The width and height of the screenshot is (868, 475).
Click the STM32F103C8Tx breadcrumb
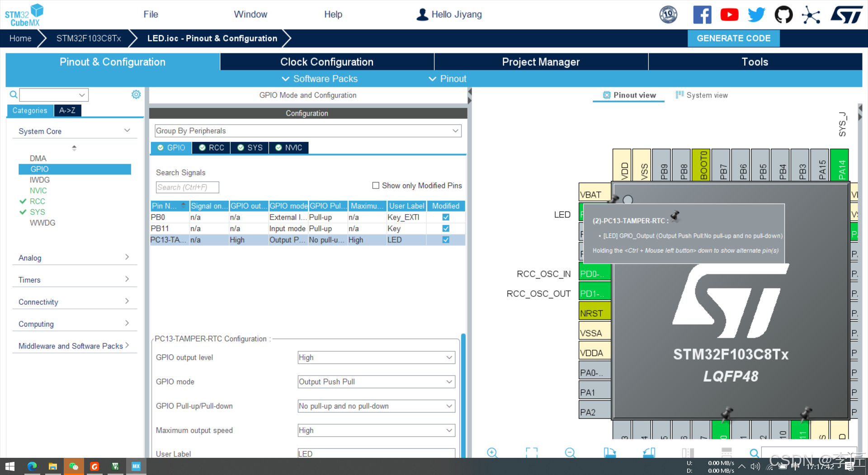tap(89, 38)
